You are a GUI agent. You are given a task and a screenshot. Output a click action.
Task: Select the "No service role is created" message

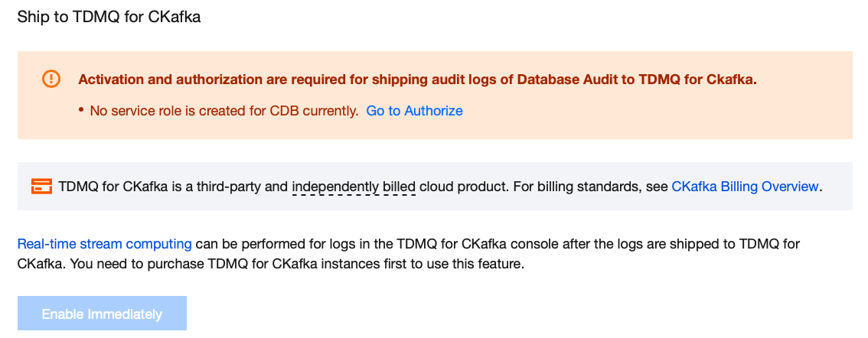(x=224, y=111)
